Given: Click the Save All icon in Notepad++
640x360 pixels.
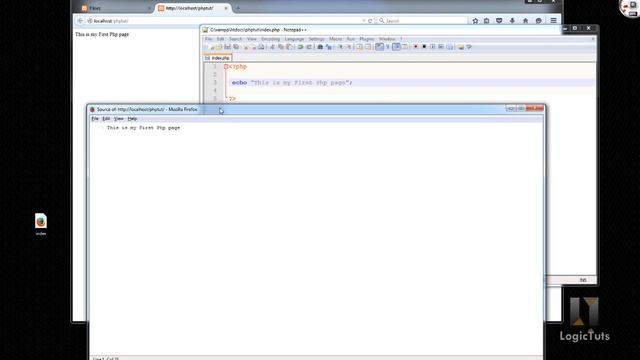Looking at the screenshot, I should click(236, 47).
